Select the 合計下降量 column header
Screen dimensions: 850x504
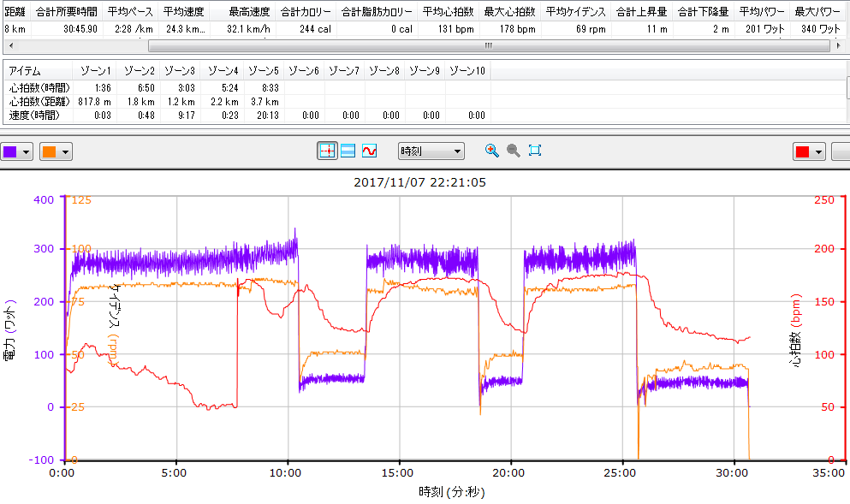pos(703,11)
